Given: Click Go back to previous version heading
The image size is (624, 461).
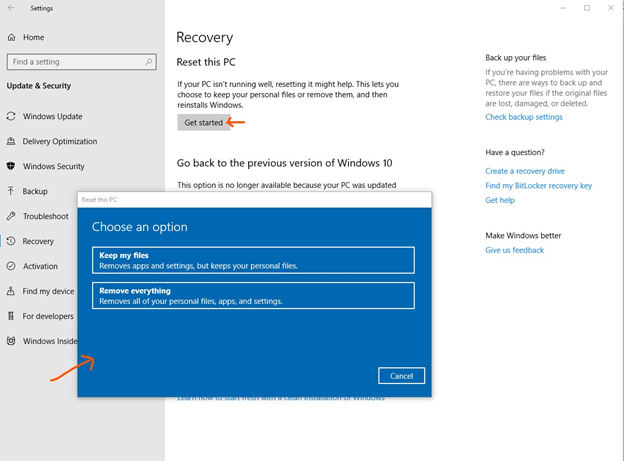Looking at the screenshot, I should pos(285,163).
